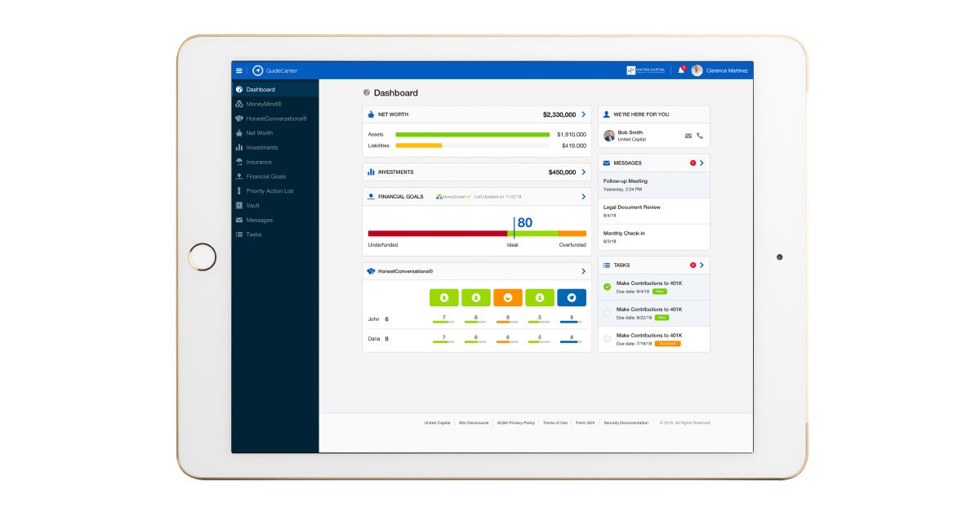Image resolution: width=980 pixels, height=513 pixels.
Task: Click the $450,000 investments value
Action: tap(562, 172)
